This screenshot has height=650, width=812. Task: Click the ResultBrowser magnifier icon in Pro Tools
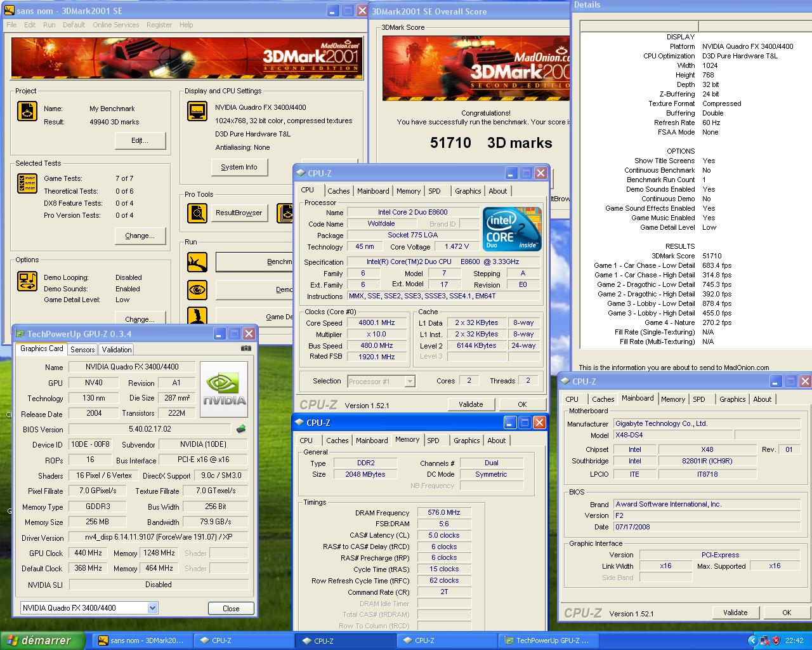(x=197, y=213)
